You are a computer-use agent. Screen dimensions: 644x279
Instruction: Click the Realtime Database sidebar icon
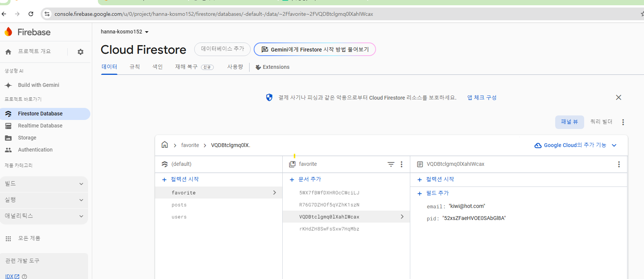(8, 126)
